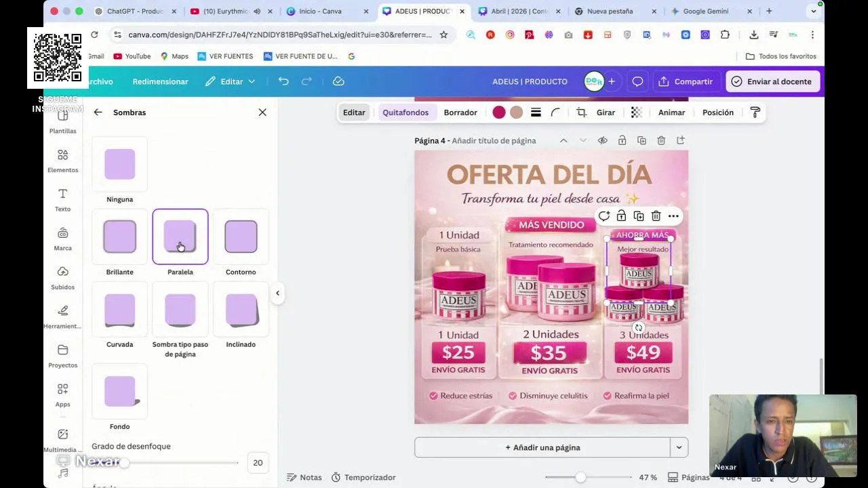Screen dimensions: 868x488
Task: Open the Proyectos sidebar section
Action: [63, 356]
